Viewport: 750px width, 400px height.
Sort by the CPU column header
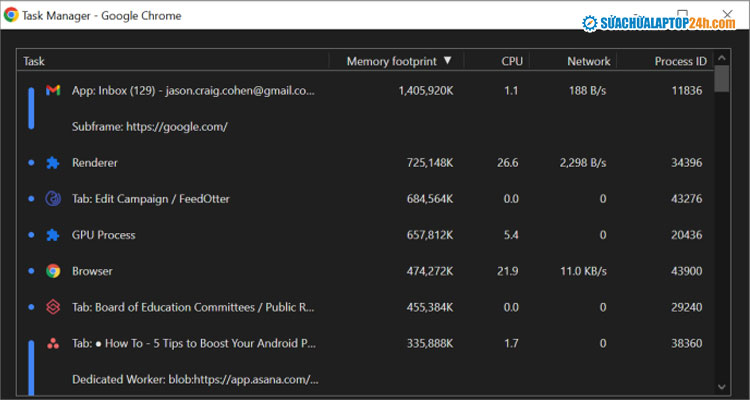click(511, 61)
